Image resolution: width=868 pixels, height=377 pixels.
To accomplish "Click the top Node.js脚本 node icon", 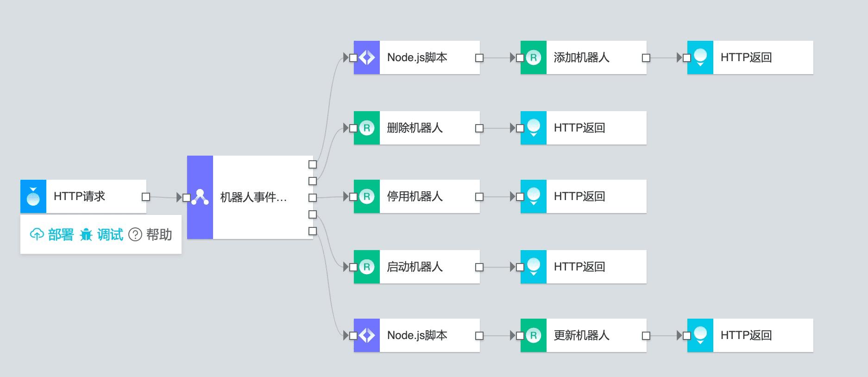I will (366, 57).
